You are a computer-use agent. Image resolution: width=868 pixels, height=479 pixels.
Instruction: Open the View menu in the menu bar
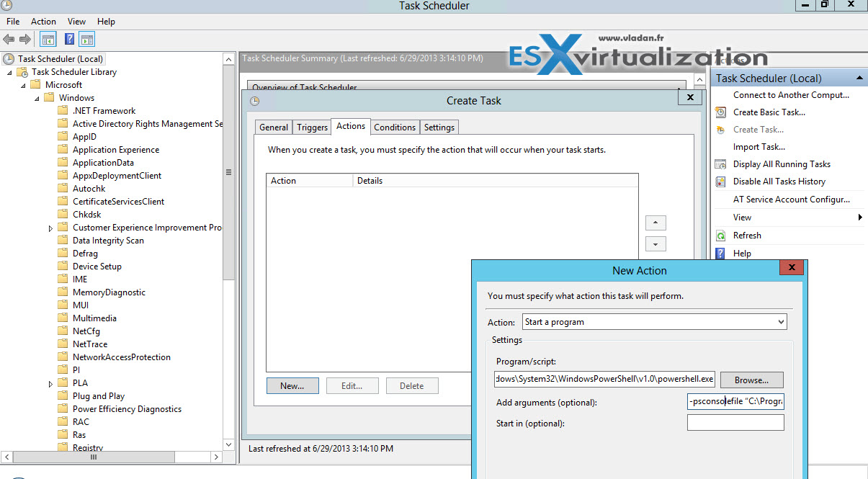click(x=76, y=22)
